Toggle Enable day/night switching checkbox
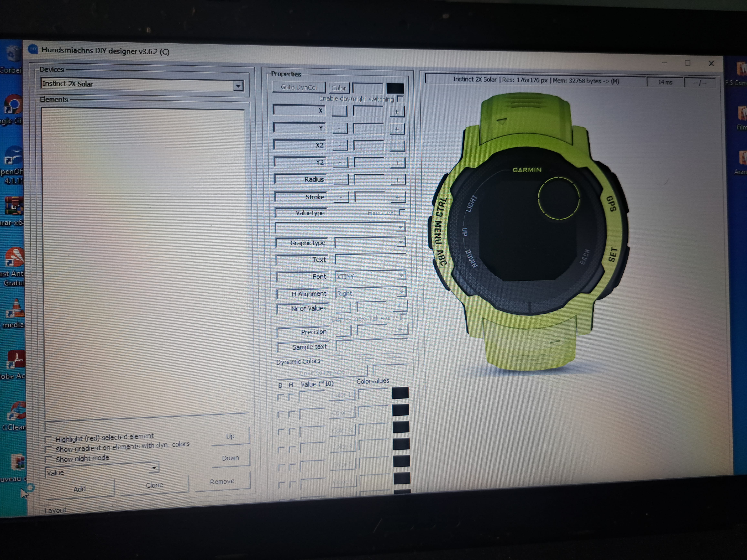747x560 pixels. [400, 99]
